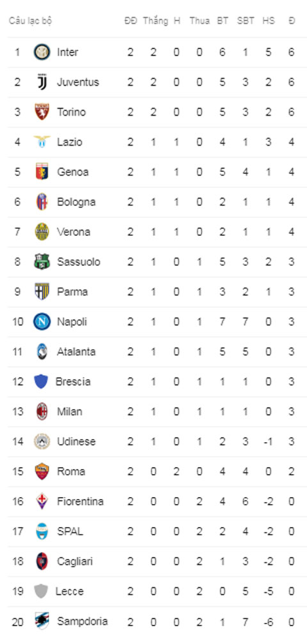Select the Thắng column header
This screenshot has height=644, width=307.
[155, 21]
